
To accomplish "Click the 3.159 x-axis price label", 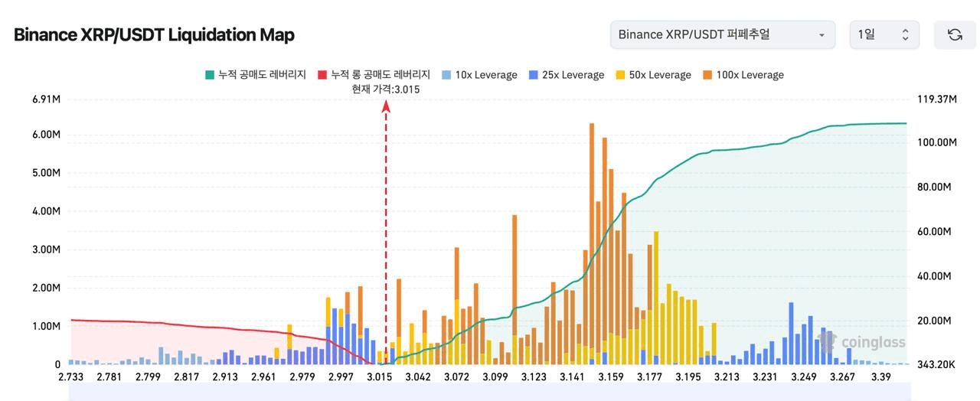I will click(611, 377).
